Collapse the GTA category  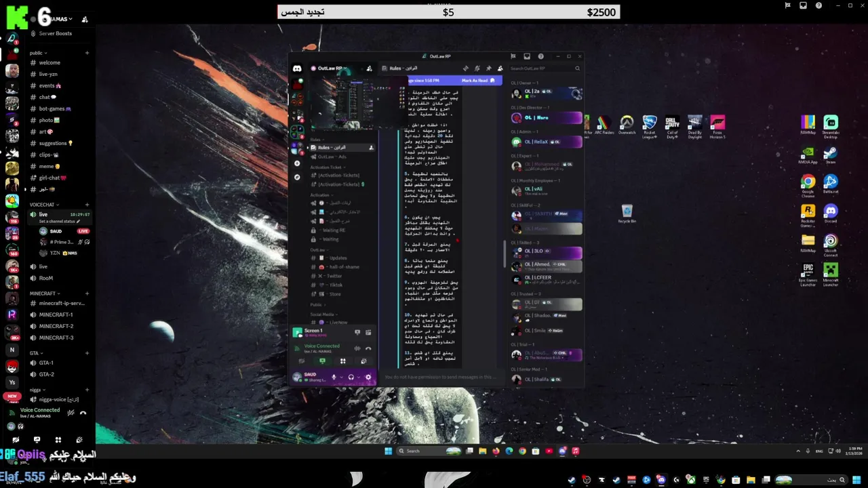(36, 353)
